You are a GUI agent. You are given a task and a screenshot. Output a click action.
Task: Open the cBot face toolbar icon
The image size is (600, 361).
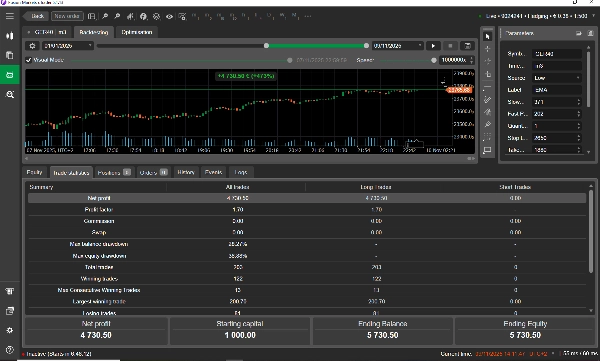pyautogui.click(x=143, y=16)
